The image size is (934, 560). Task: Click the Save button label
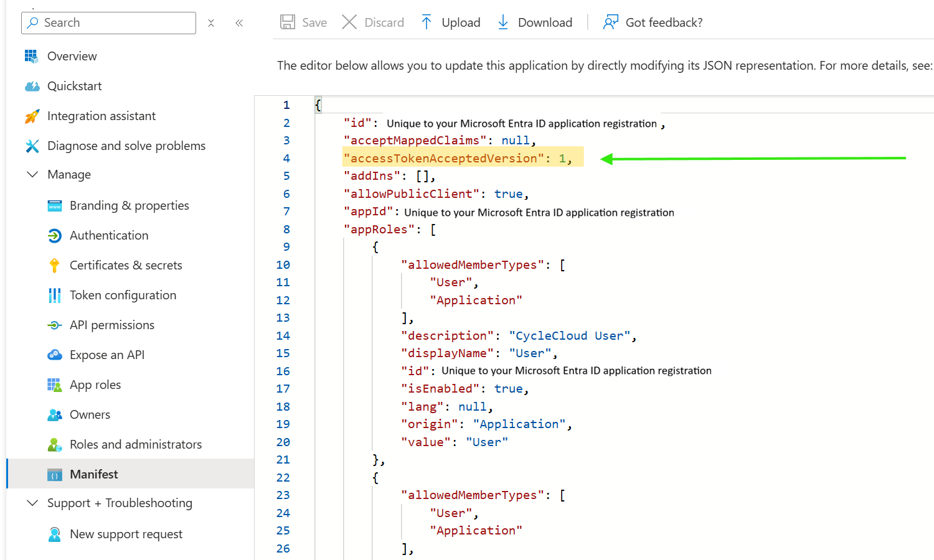coord(314,22)
